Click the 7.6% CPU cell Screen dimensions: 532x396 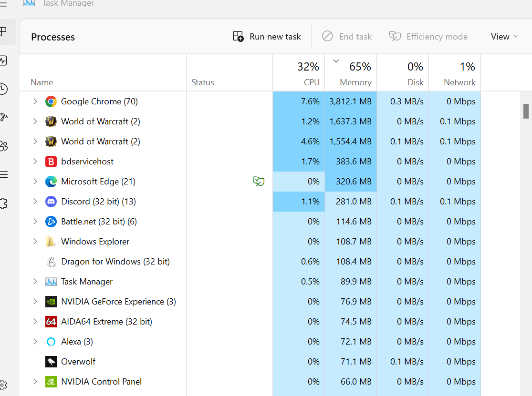pyautogui.click(x=299, y=102)
